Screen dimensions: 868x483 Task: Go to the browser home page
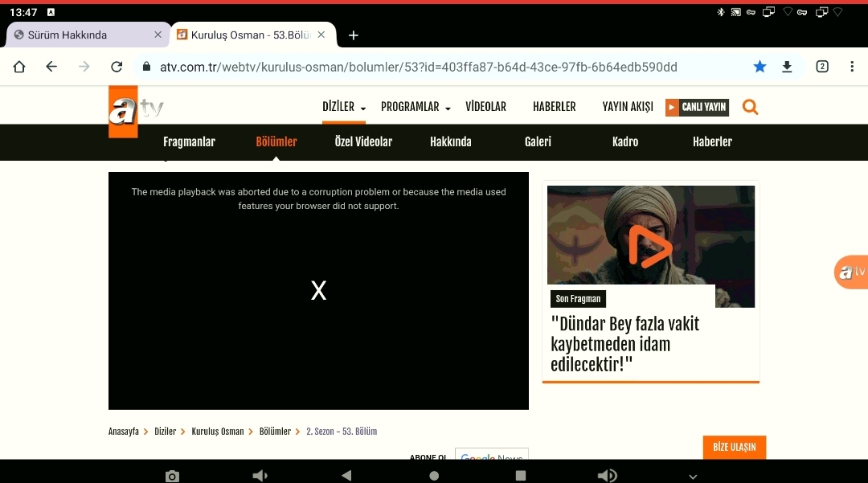(x=19, y=67)
